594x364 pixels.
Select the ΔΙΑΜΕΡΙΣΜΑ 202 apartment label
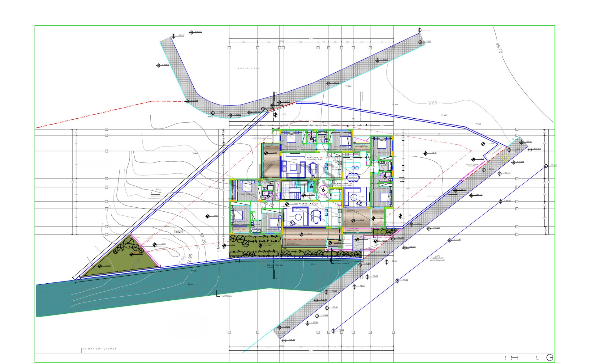(x=313, y=158)
